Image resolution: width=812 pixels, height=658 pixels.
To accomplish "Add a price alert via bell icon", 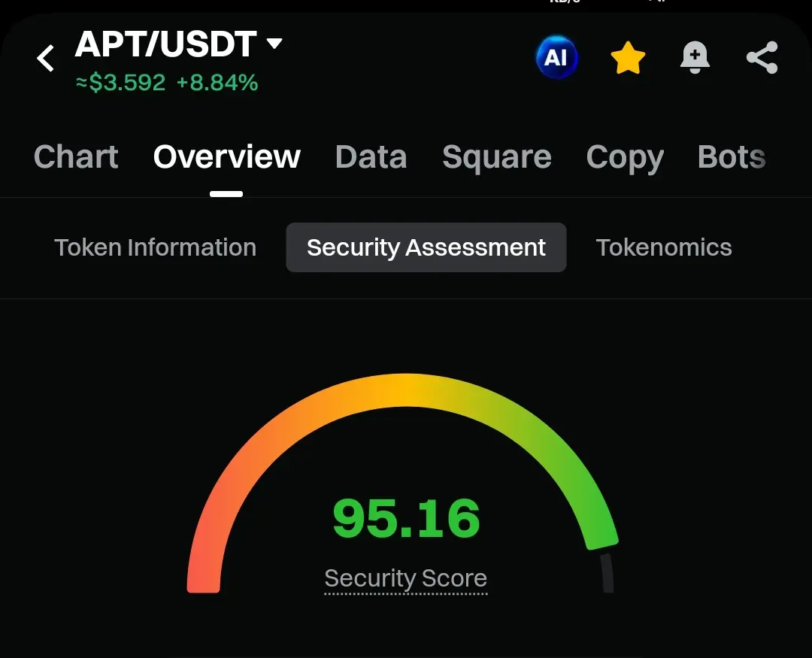I will point(695,57).
